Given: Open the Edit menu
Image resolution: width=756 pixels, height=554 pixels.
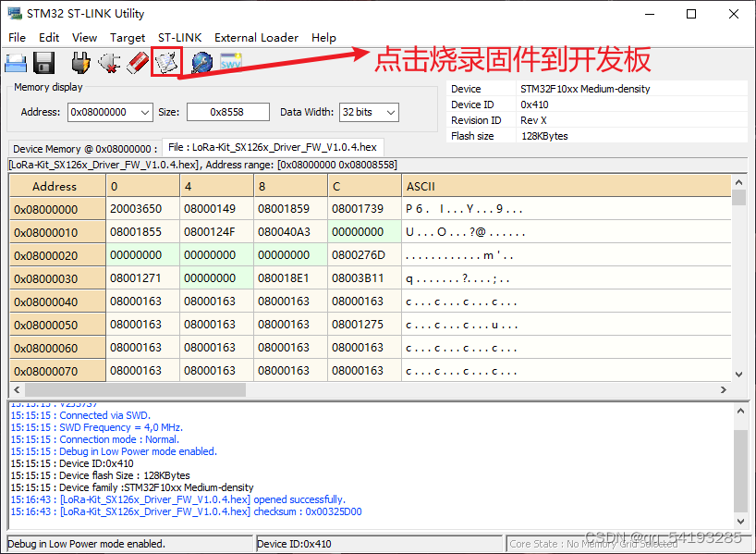Looking at the screenshot, I should [x=49, y=38].
